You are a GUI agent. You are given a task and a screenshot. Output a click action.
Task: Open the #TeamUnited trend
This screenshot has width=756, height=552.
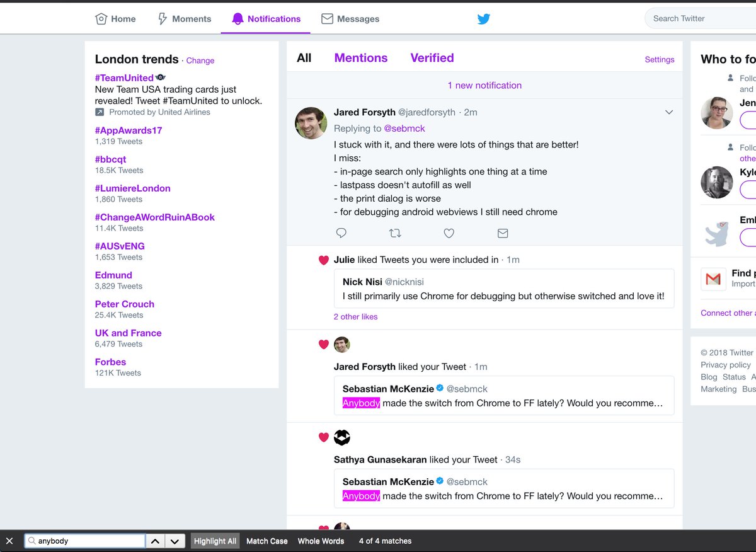point(124,78)
